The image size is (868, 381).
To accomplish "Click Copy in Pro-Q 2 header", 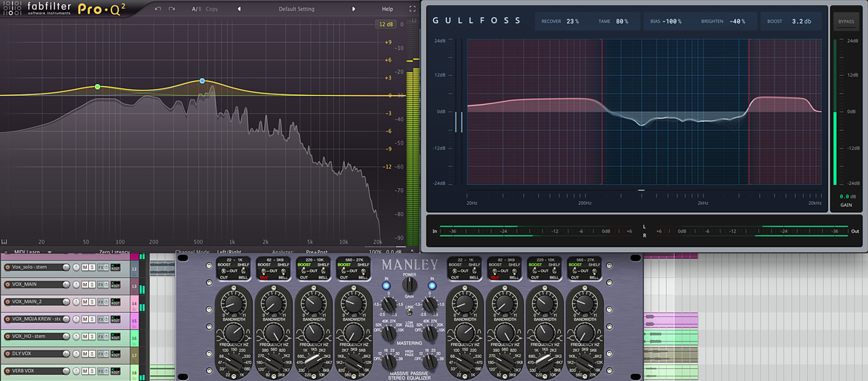I will pos(212,9).
